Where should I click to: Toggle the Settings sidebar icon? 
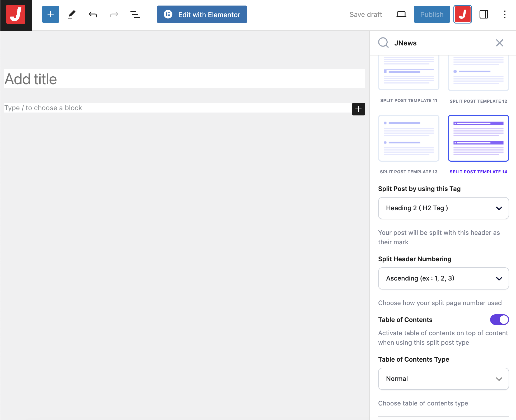pyautogui.click(x=484, y=14)
